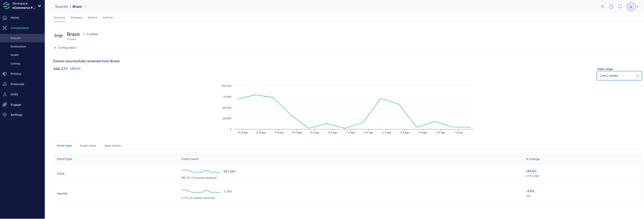Click the Protocols sidebar label

tap(17, 84)
